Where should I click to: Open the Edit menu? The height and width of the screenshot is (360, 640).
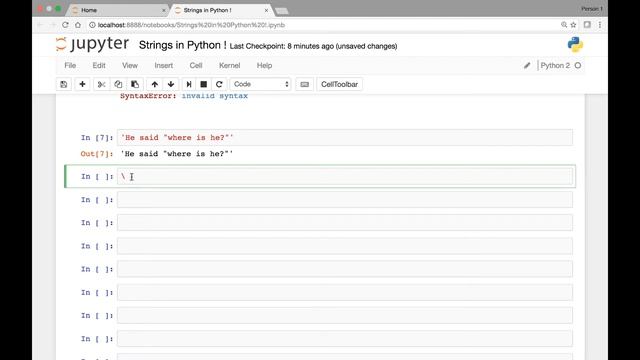(99, 65)
